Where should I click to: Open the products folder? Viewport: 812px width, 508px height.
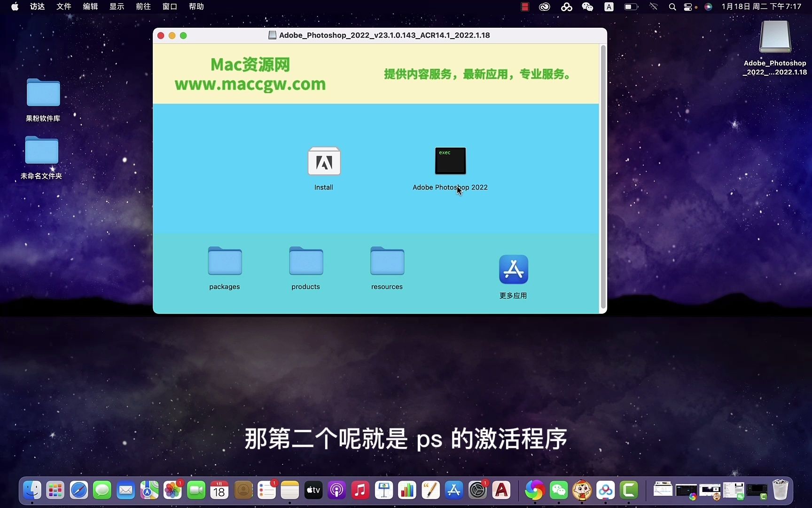tap(306, 261)
